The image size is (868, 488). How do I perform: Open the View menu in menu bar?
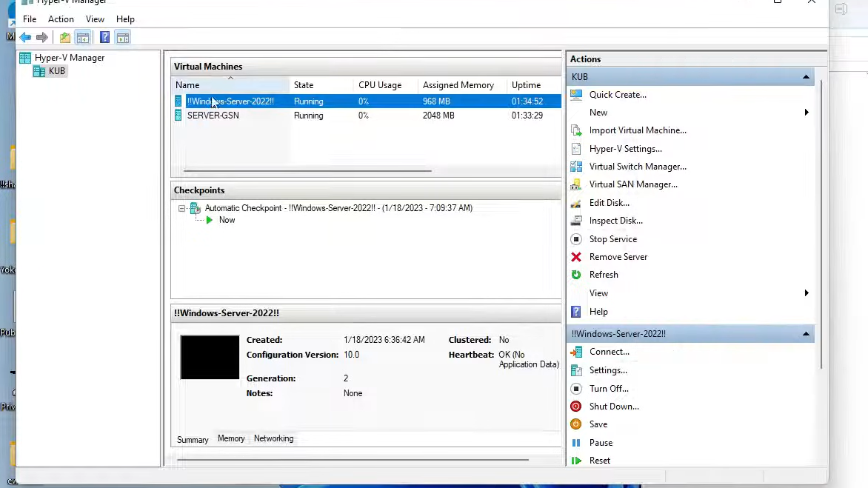[96, 19]
